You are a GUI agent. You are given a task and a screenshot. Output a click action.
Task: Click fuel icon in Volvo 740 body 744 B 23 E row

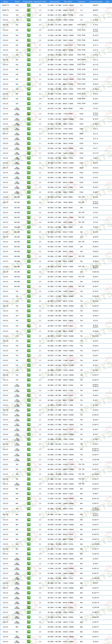point(29,321)
